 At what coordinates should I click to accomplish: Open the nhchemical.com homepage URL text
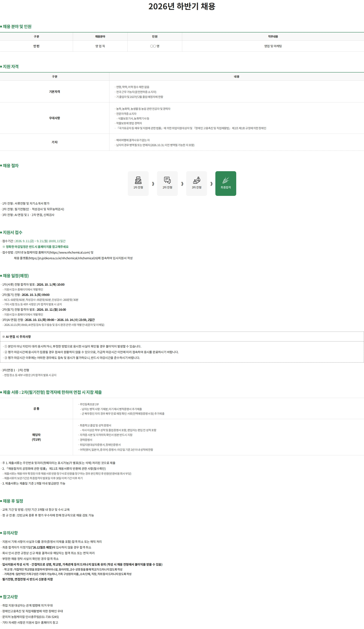[x=70, y=252]
